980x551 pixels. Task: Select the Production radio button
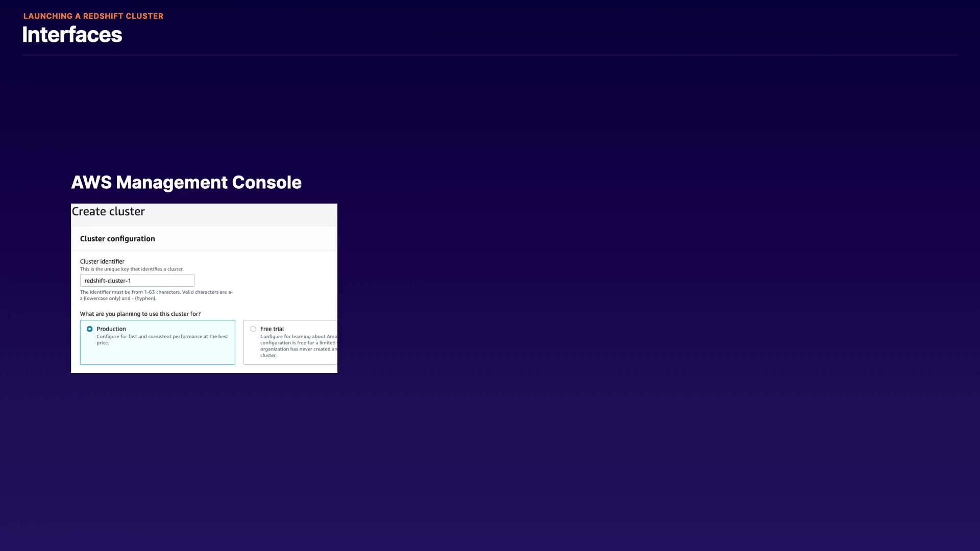(x=90, y=329)
